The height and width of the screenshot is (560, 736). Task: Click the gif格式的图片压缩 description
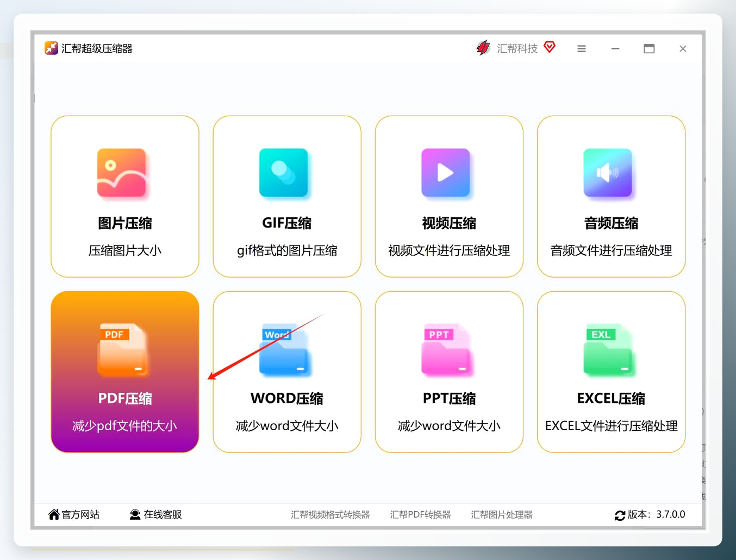tap(287, 250)
